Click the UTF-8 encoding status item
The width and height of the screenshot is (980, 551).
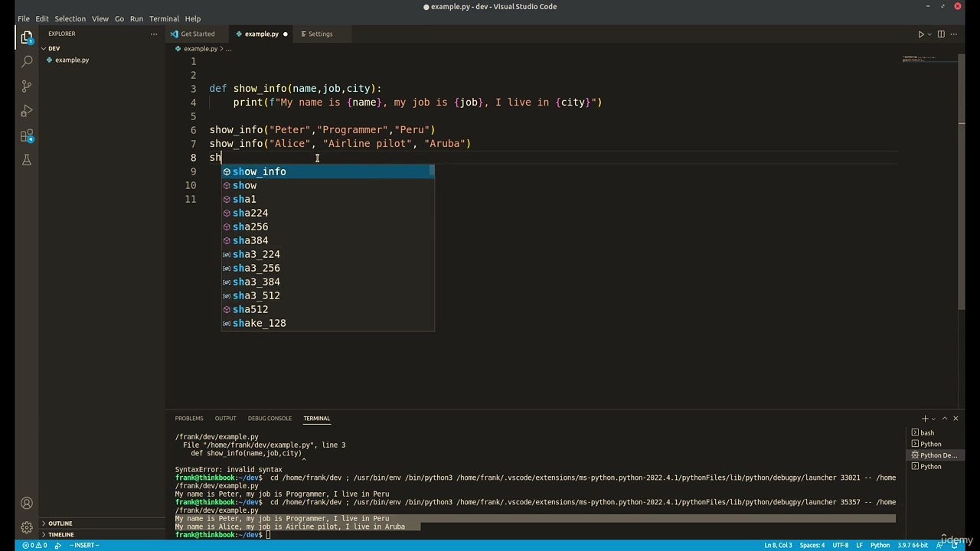[840, 546]
